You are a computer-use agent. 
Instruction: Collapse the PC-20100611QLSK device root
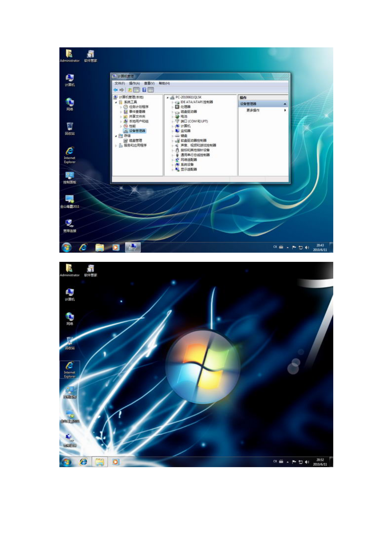click(x=168, y=98)
